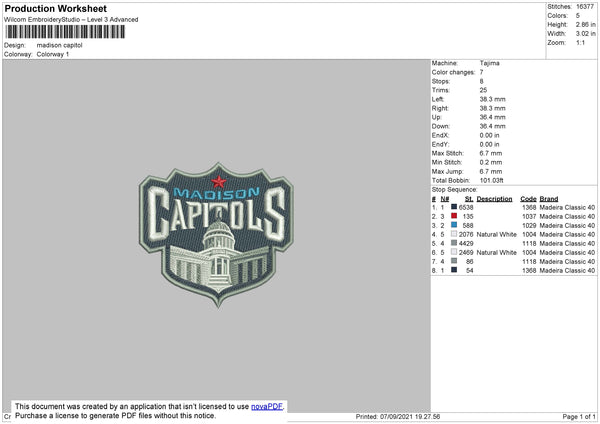Click the navy swatch for stop 8

coord(454,270)
